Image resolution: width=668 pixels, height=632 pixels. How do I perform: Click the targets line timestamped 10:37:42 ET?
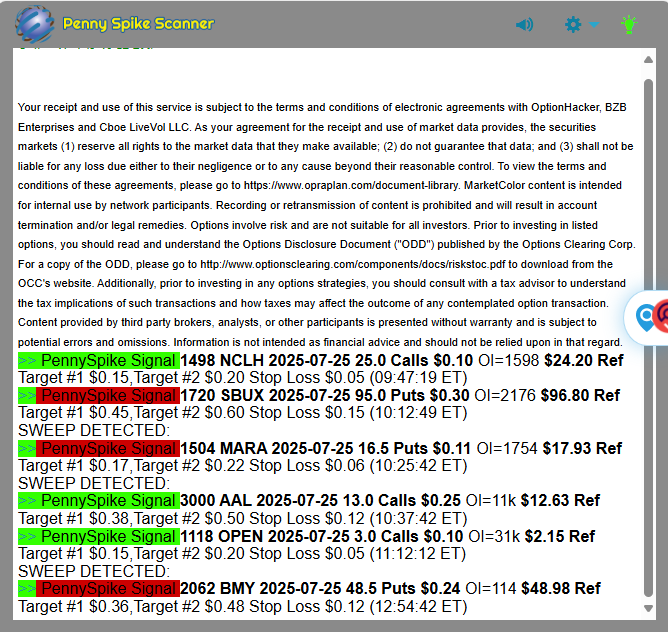point(242,519)
